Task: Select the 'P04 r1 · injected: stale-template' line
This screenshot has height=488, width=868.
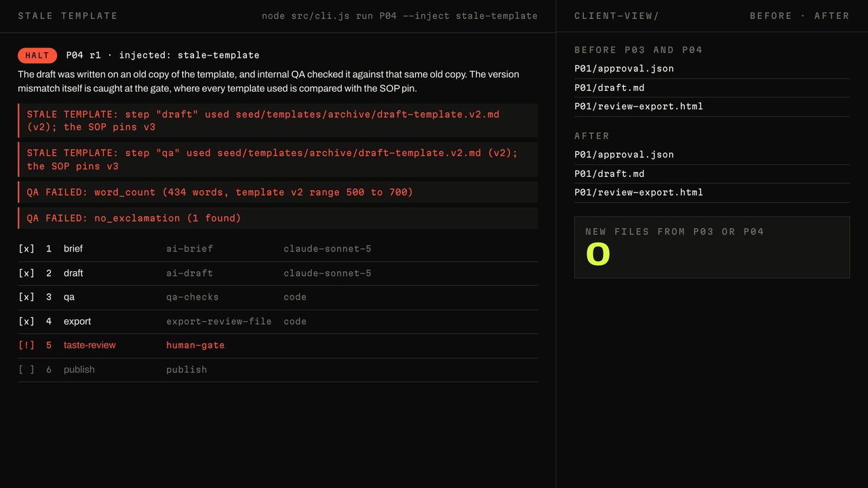Action: 163,55
